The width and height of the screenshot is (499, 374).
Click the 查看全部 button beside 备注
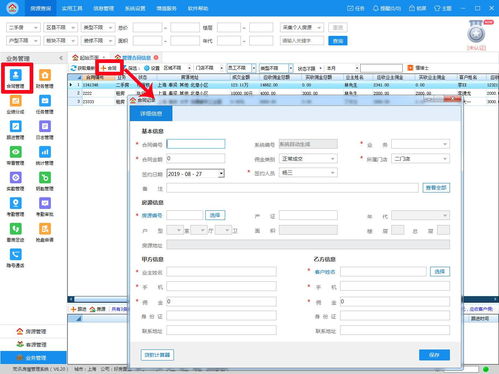click(x=436, y=188)
